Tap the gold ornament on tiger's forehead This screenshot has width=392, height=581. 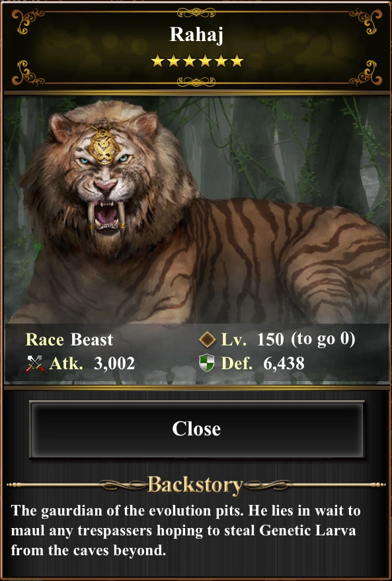[x=104, y=147]
